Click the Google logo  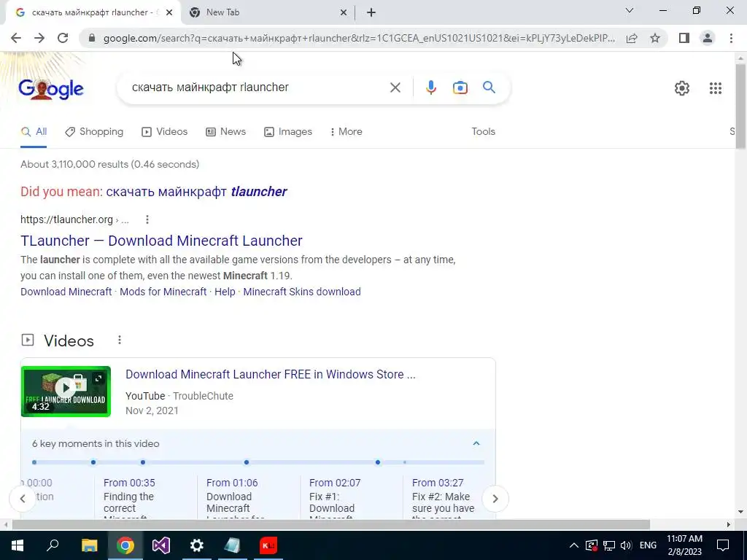pyautogui.click(x=51, y=89)
